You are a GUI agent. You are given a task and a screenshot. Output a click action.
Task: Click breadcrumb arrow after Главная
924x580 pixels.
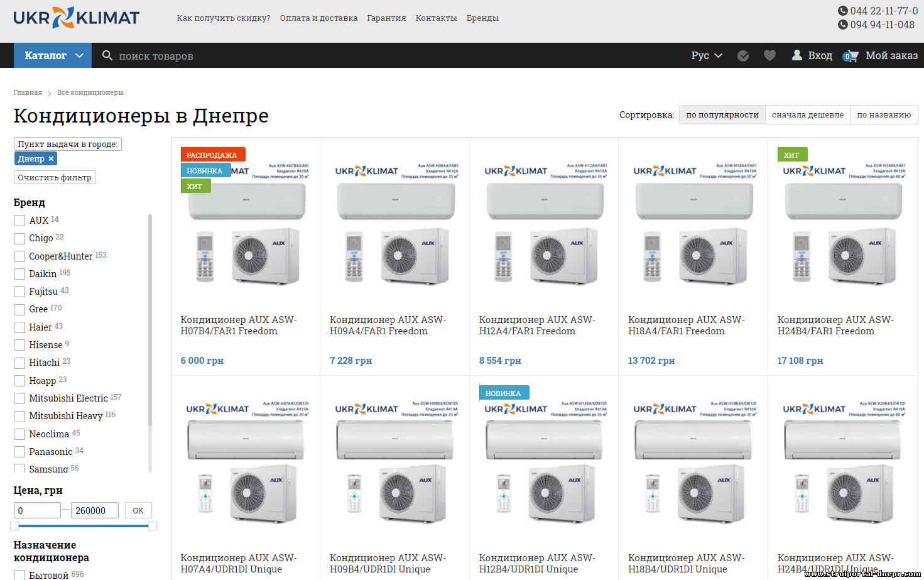coord(50,93)
